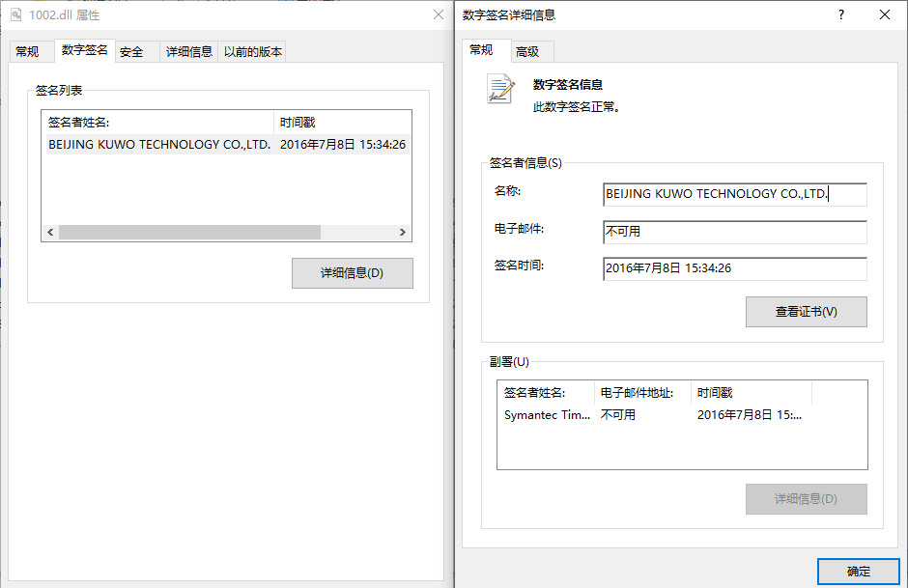
Task: Click the digital signature document icon
Action: [500, 89]
